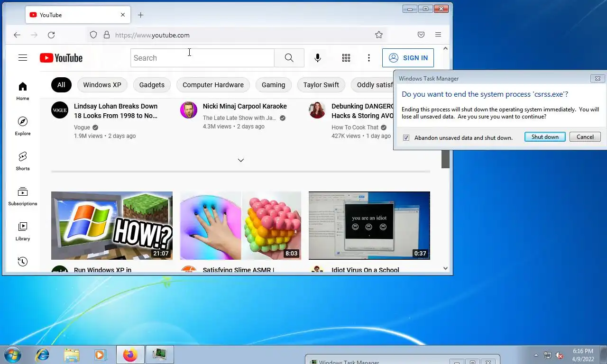
Task: Click in the YouTube search box
Action: (x=202, y=58)
